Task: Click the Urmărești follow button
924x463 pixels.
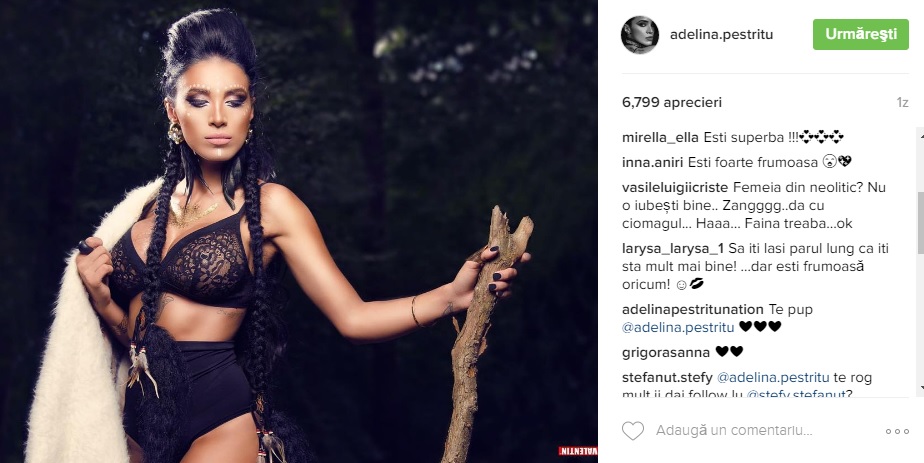Action: (x=861, y=34)
